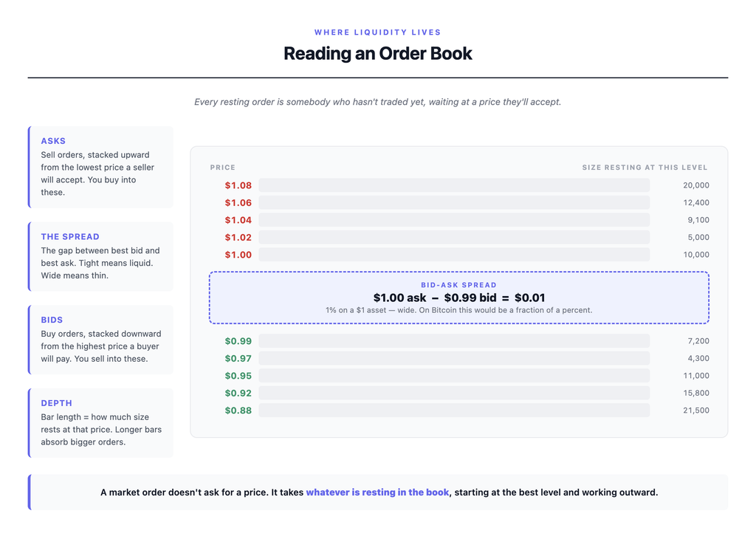Viewport: 756px width, 536px height.
Task: Click the 21,500 size value
Action: (695, 410)
